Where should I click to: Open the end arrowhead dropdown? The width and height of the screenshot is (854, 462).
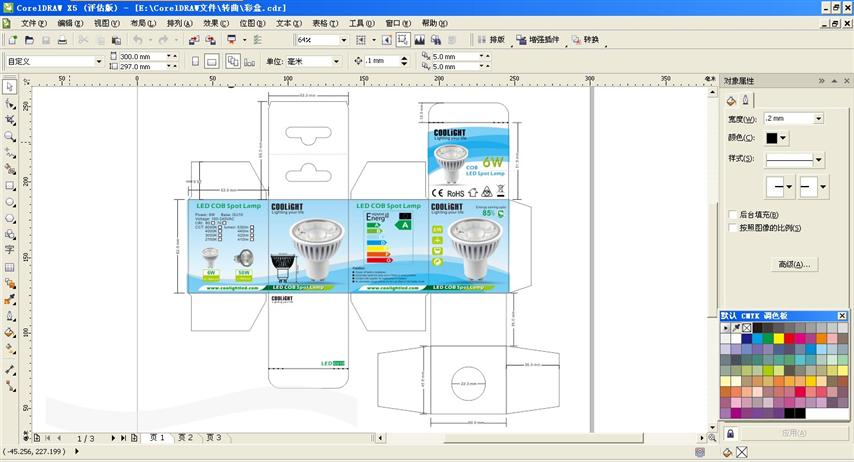point(823,186)
